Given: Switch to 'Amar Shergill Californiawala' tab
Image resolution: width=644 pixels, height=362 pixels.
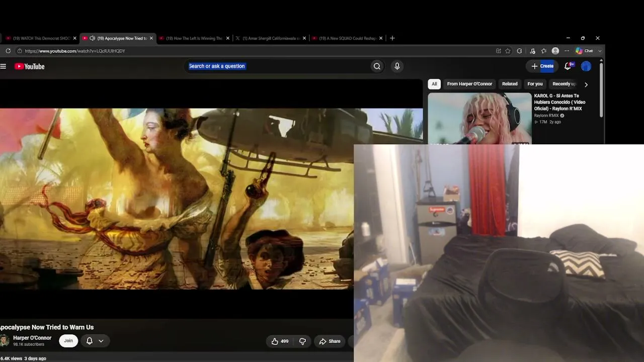Looking at the screenshot, I should pos(270,38).
